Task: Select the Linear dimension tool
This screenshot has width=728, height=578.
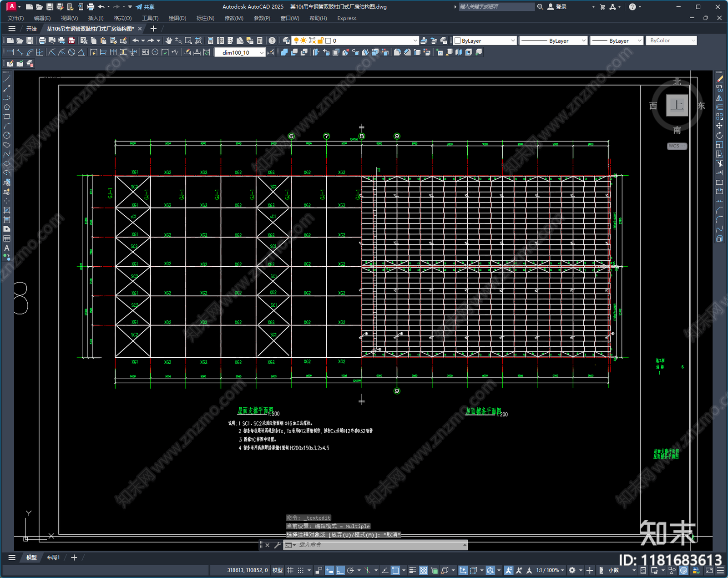Action: point(10,52)
